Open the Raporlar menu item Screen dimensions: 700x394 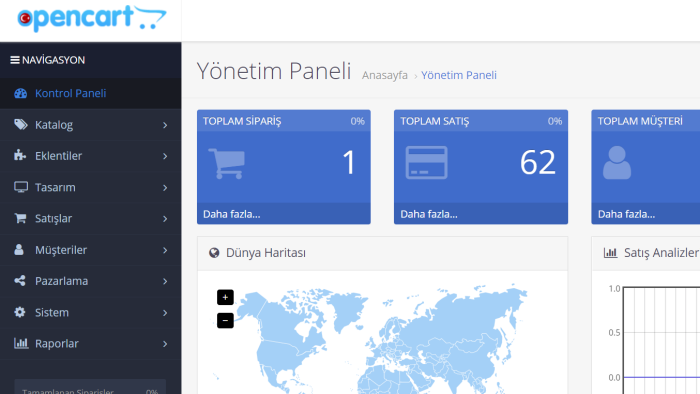(91, 344)
